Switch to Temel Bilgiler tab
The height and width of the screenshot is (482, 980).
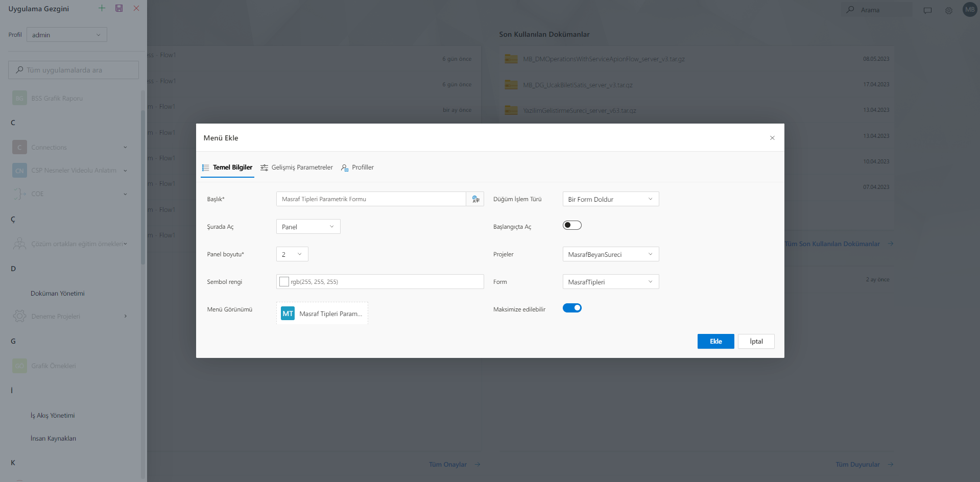pos(227,167)
